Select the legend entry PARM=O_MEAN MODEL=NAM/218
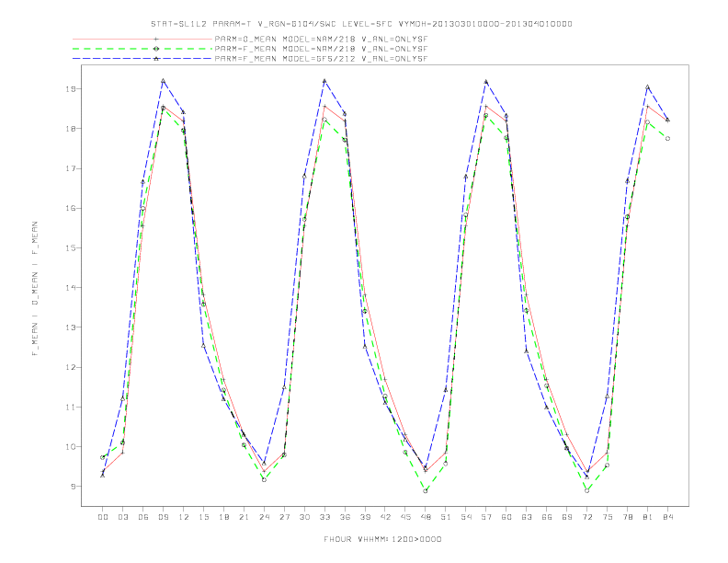728x563 pixels. (321, 39)
